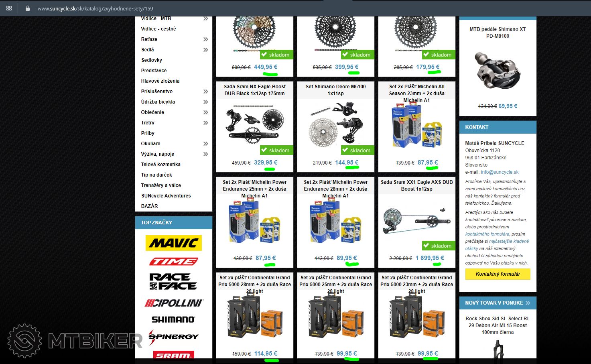Open the Shimano brand logo
Viewport: 591px width, 364px height.
173,319
